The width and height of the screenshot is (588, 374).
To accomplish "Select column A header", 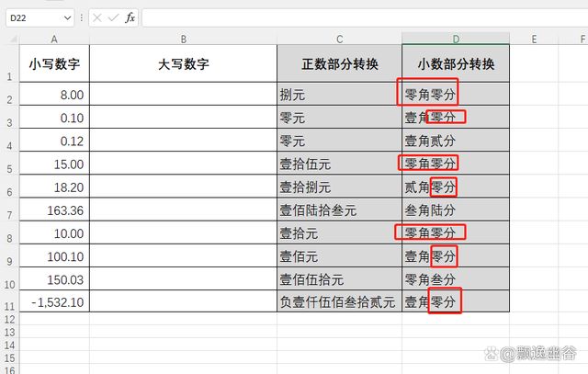I will tap(54, 39).
